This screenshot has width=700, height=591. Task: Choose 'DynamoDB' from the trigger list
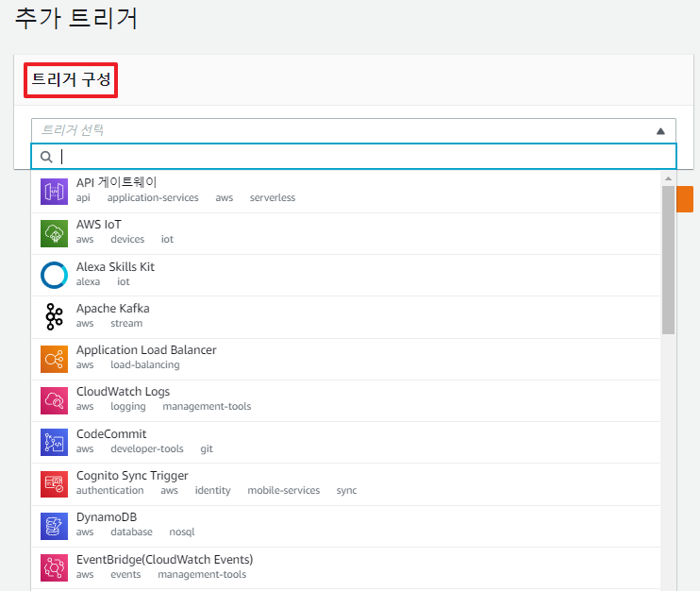pos(345,526)
